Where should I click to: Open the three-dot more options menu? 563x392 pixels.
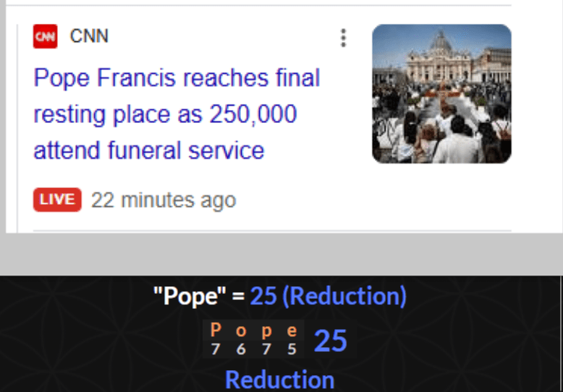343,38
